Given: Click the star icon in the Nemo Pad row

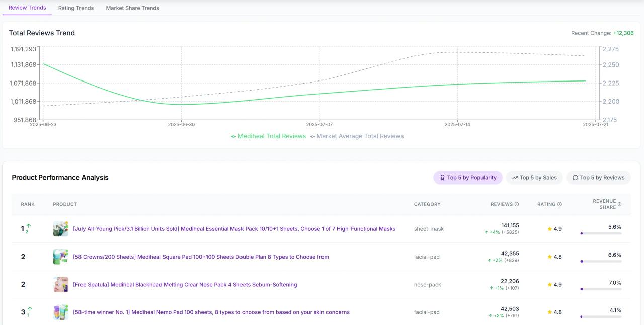Looking at the screenshot, I should tap(550, 312).
